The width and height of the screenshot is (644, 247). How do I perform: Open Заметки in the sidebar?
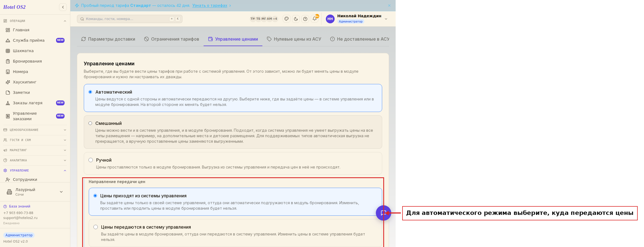click(x=35, y=92)
